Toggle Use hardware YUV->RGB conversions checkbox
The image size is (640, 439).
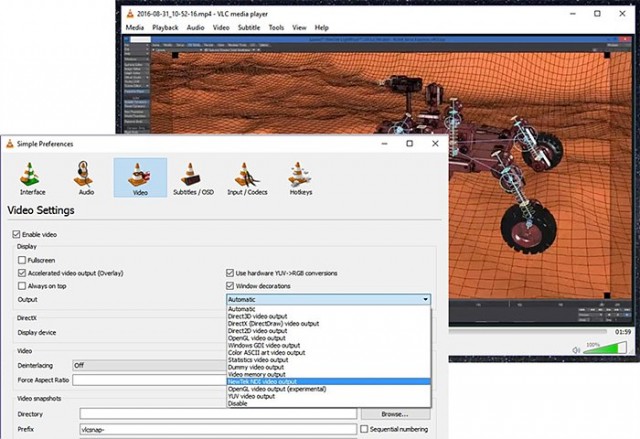click(x=230, y=273)
